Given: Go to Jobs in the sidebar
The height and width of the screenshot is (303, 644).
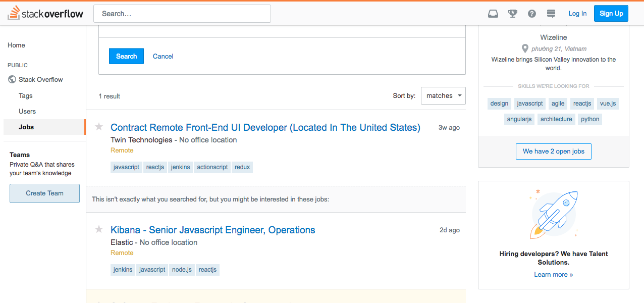Looking at the screenshot, I should pos(26,127).
